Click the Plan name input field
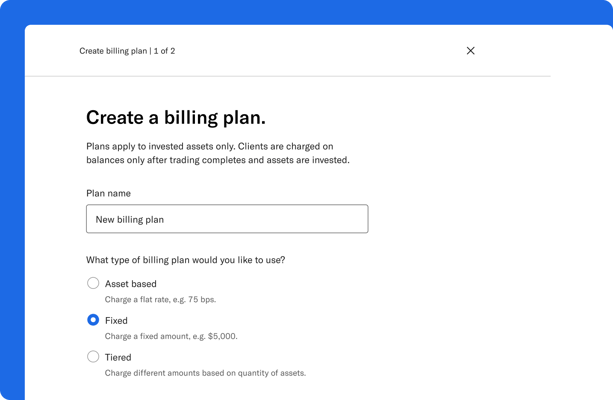Viewport: 613px width, 400px height. point(227,219)
